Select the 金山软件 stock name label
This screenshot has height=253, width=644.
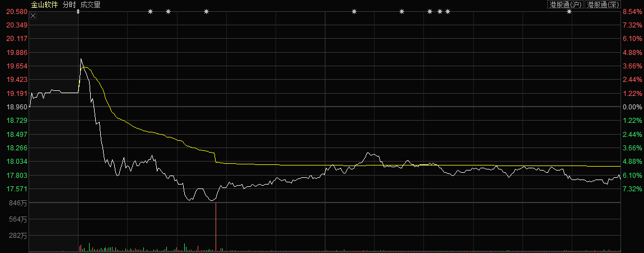(44, 5)
